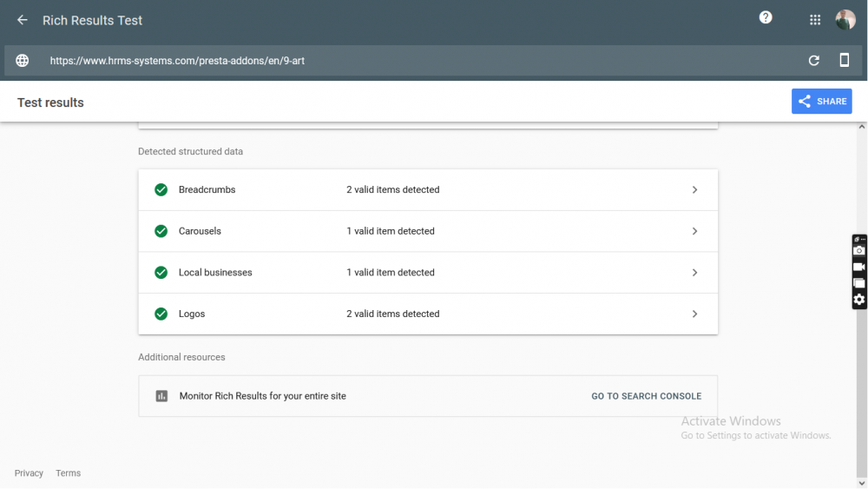Open the capture tool settings gear
The height and width of the screenshot is (489, 868).
[858, 300]
